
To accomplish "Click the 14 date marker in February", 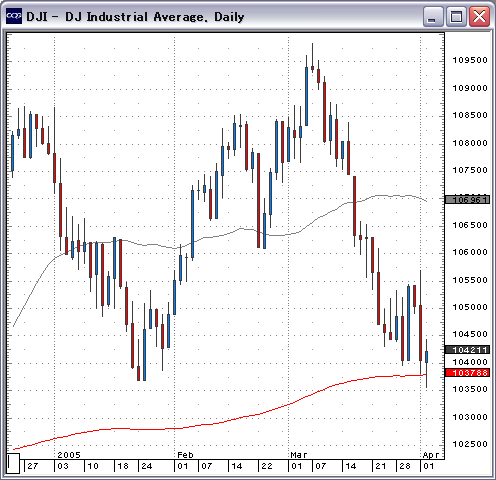I will tap(237, 466).
